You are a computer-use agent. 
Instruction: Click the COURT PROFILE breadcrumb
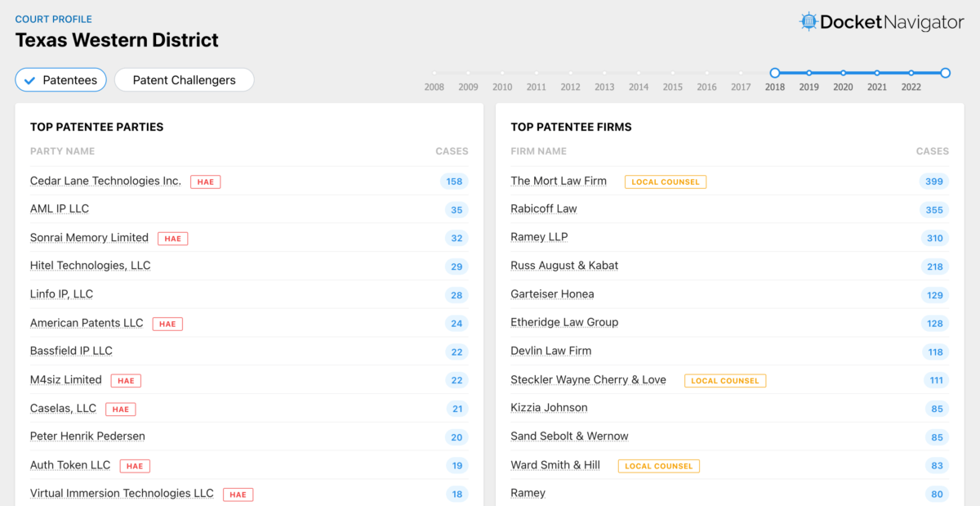pyautogui.click(x=53, y=19)
